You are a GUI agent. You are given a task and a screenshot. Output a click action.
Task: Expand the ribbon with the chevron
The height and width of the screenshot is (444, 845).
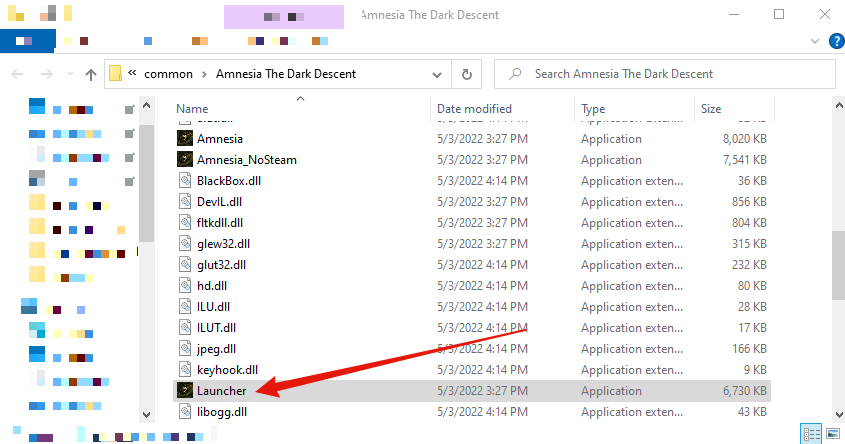[815, 41]
